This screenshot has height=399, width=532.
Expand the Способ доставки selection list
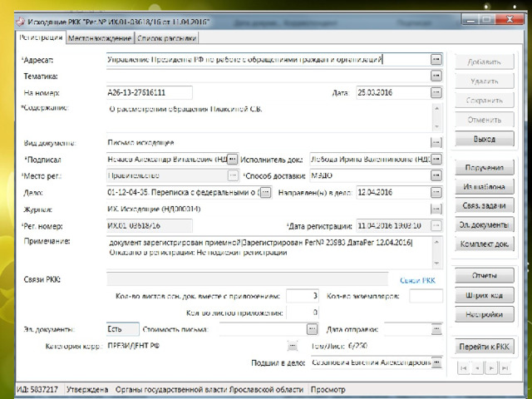(436, 175)
